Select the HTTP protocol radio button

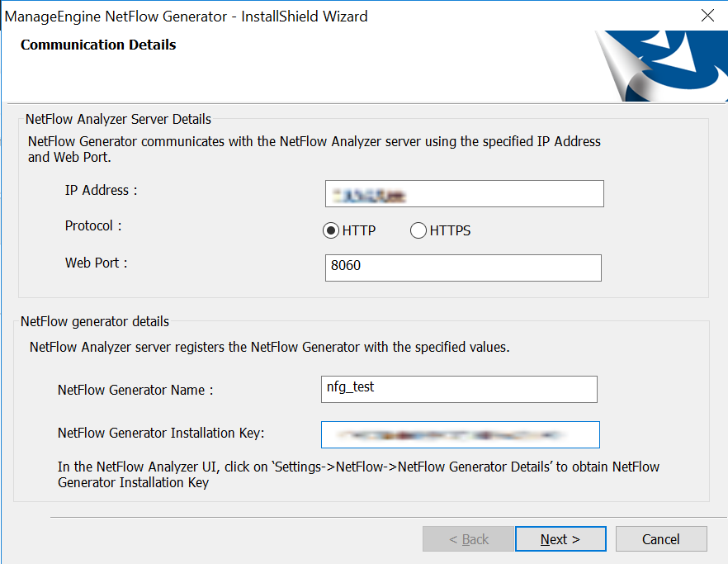(x=331, y=231)
